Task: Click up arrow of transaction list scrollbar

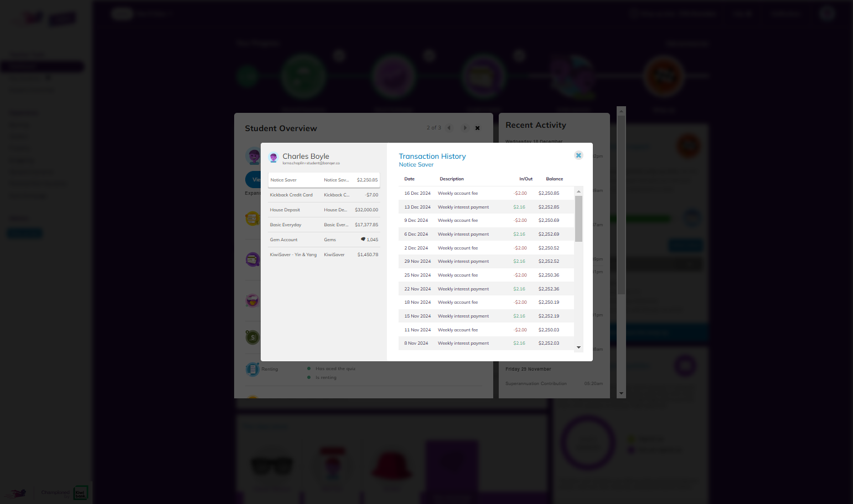Action: coord(579,191)
